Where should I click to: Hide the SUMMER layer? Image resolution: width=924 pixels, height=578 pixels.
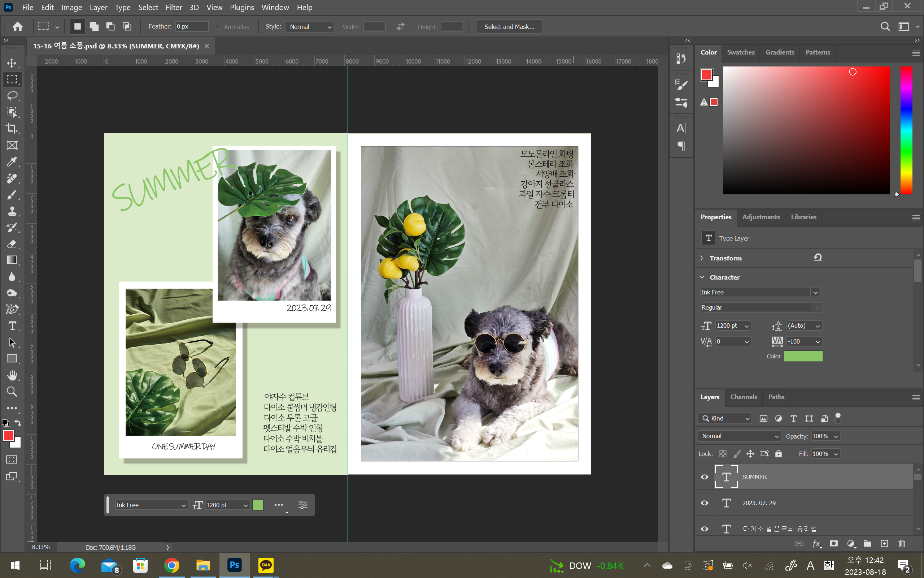point(705,477)
